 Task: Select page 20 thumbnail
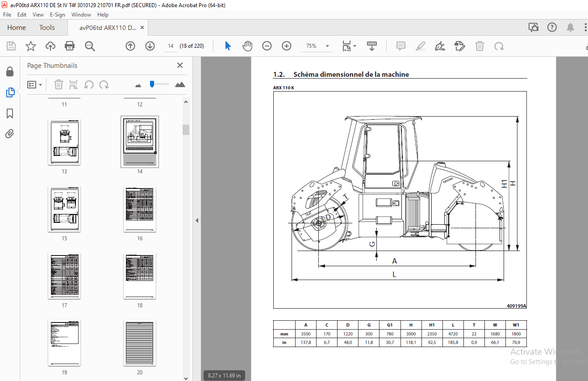tap(140, 343)
